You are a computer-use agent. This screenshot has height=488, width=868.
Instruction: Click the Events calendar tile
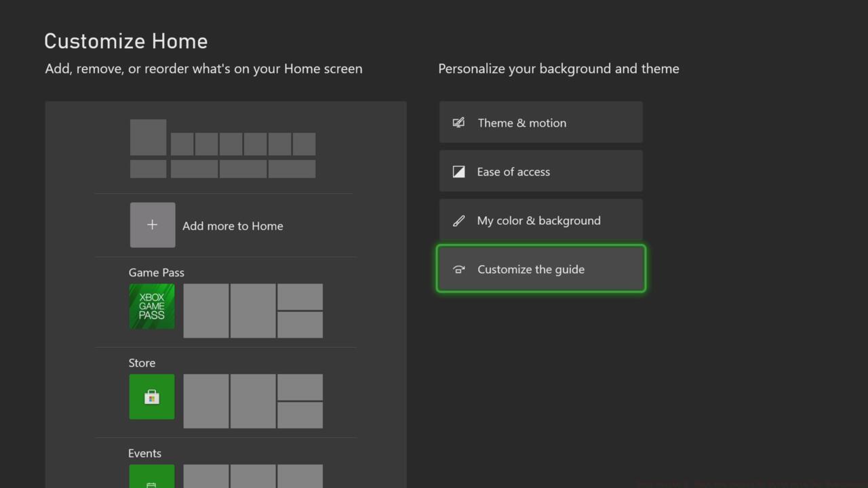point(152,477)
